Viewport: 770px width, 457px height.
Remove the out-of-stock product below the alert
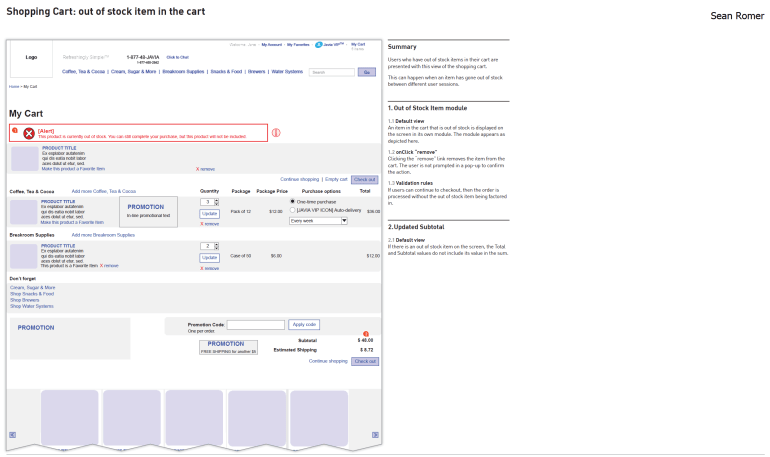(205, 169)
